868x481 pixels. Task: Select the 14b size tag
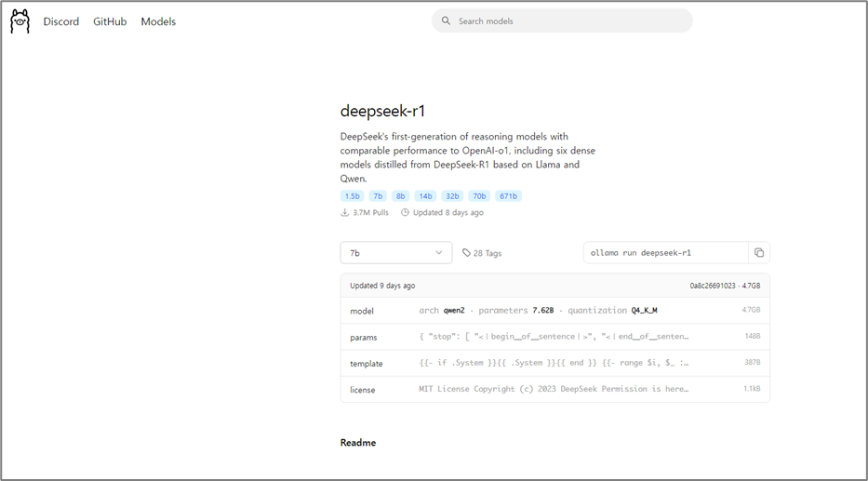tap(425, 196)
